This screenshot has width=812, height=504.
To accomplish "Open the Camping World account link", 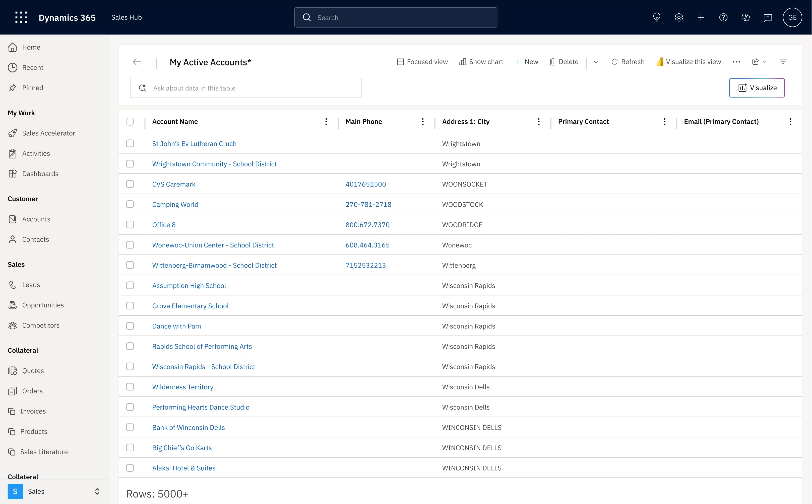I will [x=175, y=204].
